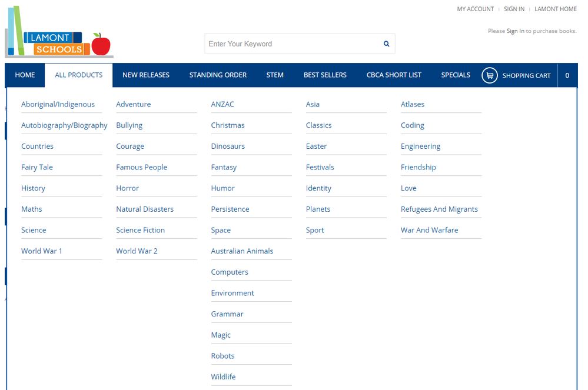Screen dimensions: 588x390
Task: Open the Australian Animals category
Action: pyautogui.click(x=242, y=251)
